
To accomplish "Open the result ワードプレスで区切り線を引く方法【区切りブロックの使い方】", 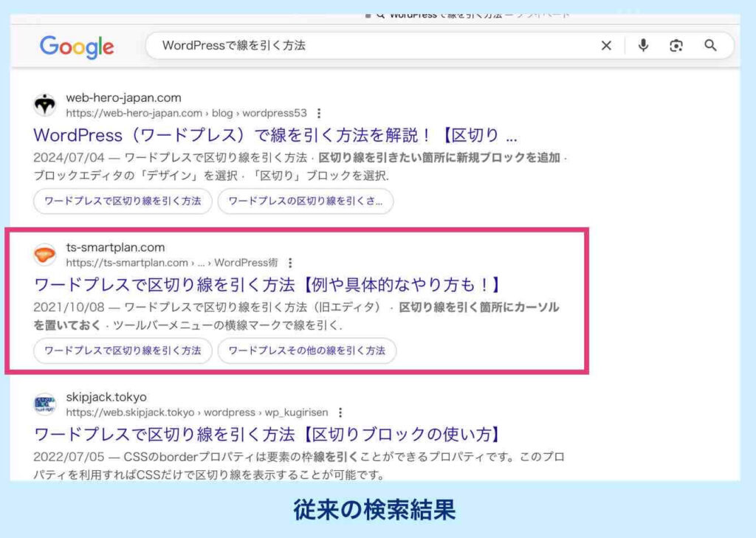I will (267, 435).
